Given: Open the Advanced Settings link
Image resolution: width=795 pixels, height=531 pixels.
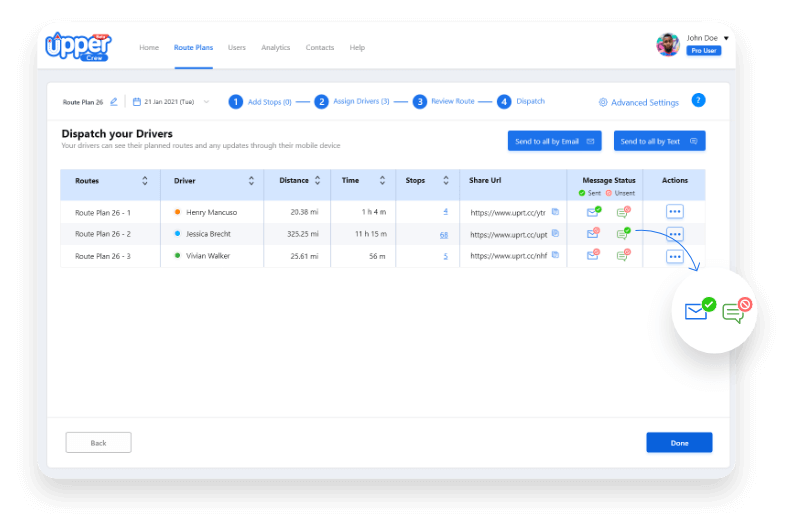Looking at the screenshot, I should pyautogui.click(x=644, y=102).
